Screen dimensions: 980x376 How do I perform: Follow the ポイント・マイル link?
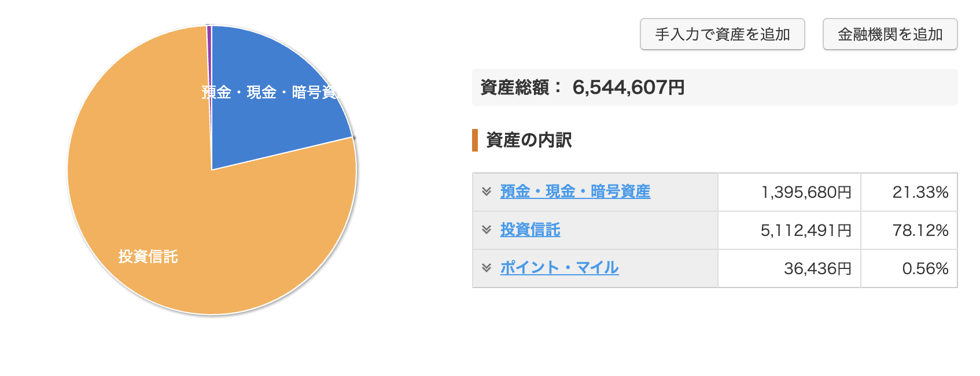tap(559, 268)
